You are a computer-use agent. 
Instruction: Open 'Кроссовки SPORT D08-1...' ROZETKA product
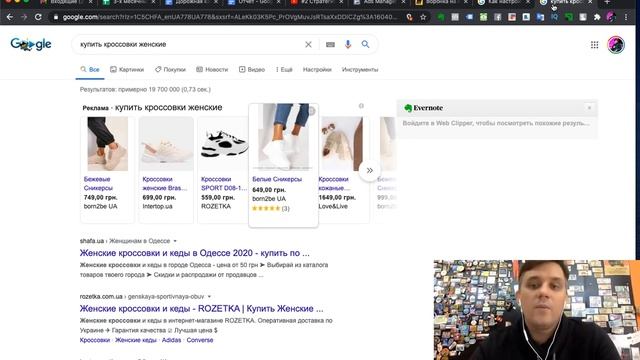click(x=224, y=184)
